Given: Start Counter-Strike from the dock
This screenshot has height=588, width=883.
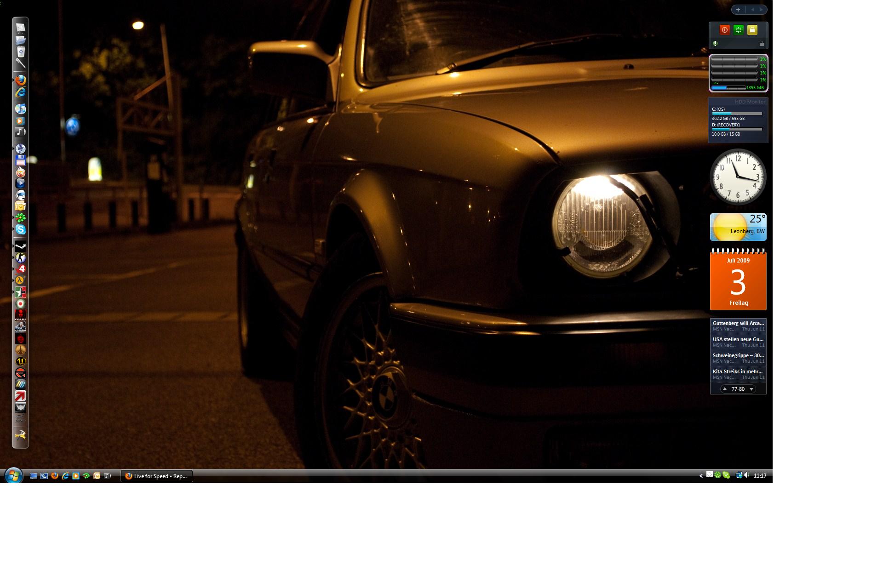Looking at the screenshot, I should pos(20,258).
